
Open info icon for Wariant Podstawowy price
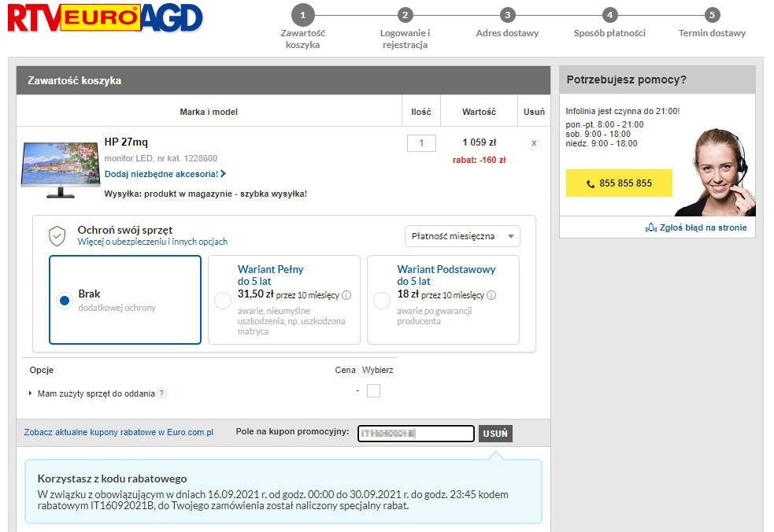(491, 295)
